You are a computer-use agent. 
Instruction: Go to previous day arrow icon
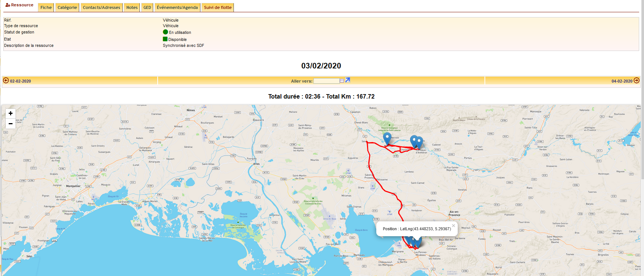6,80
